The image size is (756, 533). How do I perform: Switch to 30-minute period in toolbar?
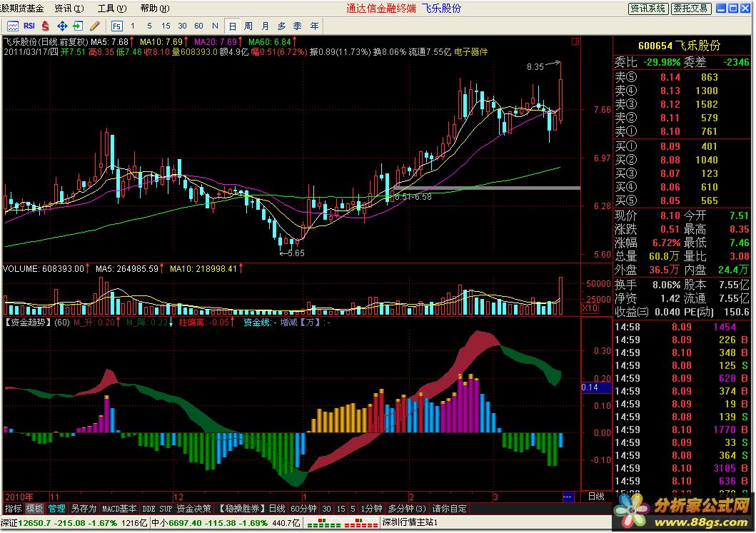click(x=182, y=26)
